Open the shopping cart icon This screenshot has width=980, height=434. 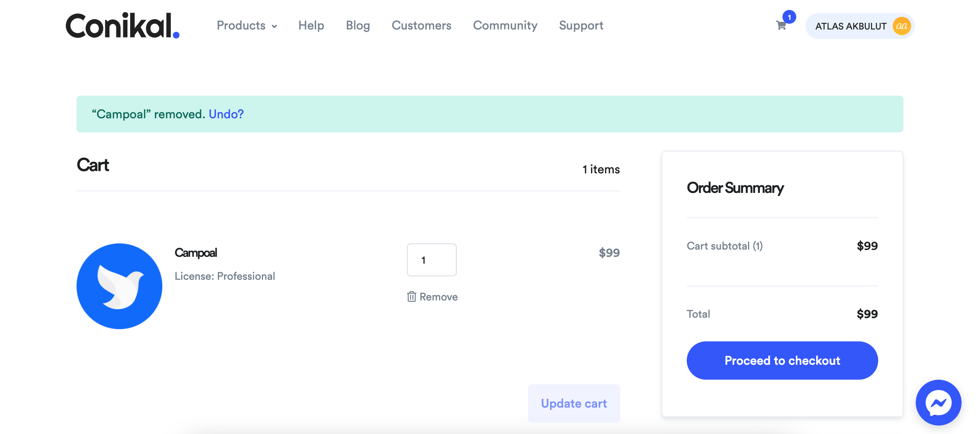pyautogui.click(x=781, y=26)
